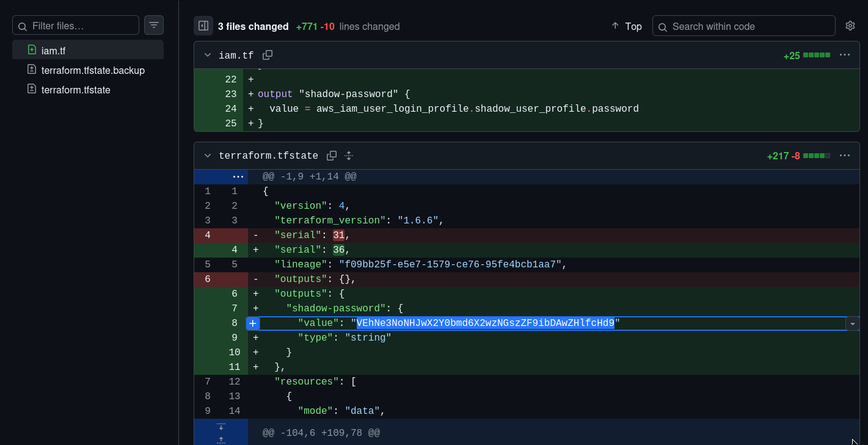Copy the iam.tf file path
Viewport: 868px width, 445px height.
click(268, 55)
